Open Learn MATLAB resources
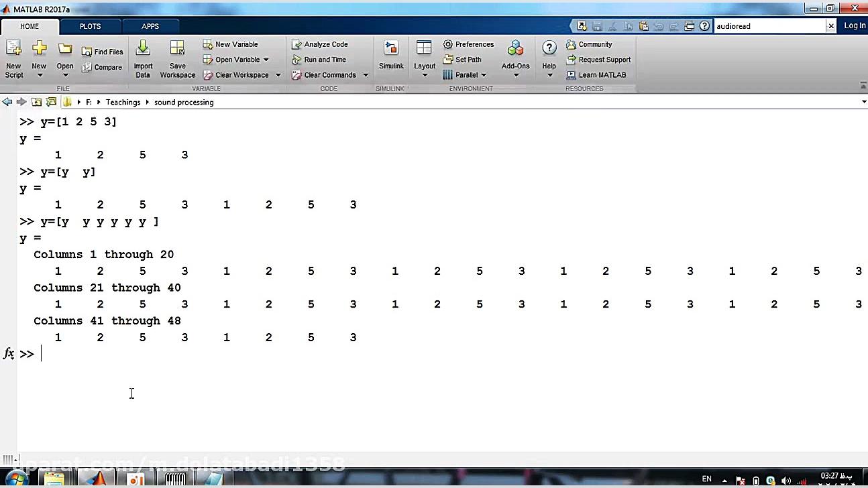868x488 pixels. click(x=596, y=75)
